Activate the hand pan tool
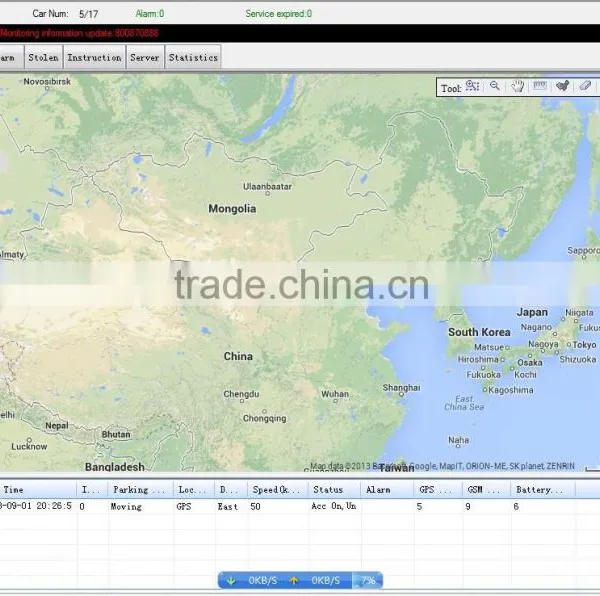The height and width of the screenshot is (596, 600). click(517, 86)
